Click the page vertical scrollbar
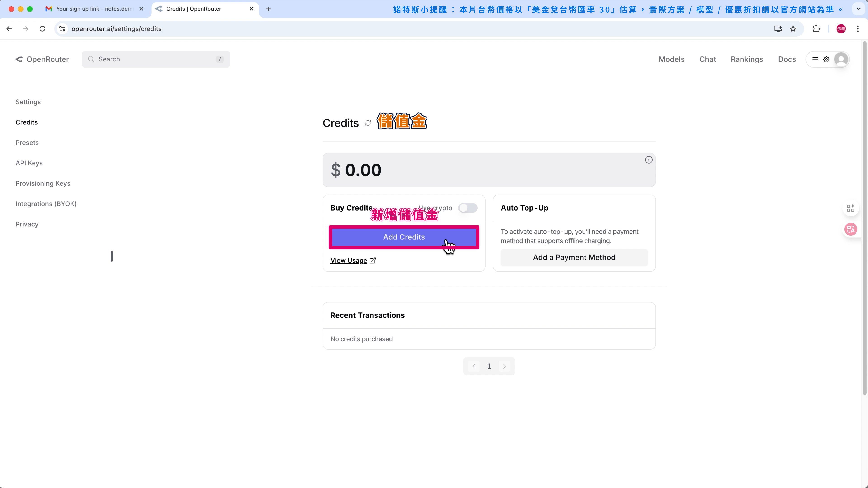 click(864, 218)
